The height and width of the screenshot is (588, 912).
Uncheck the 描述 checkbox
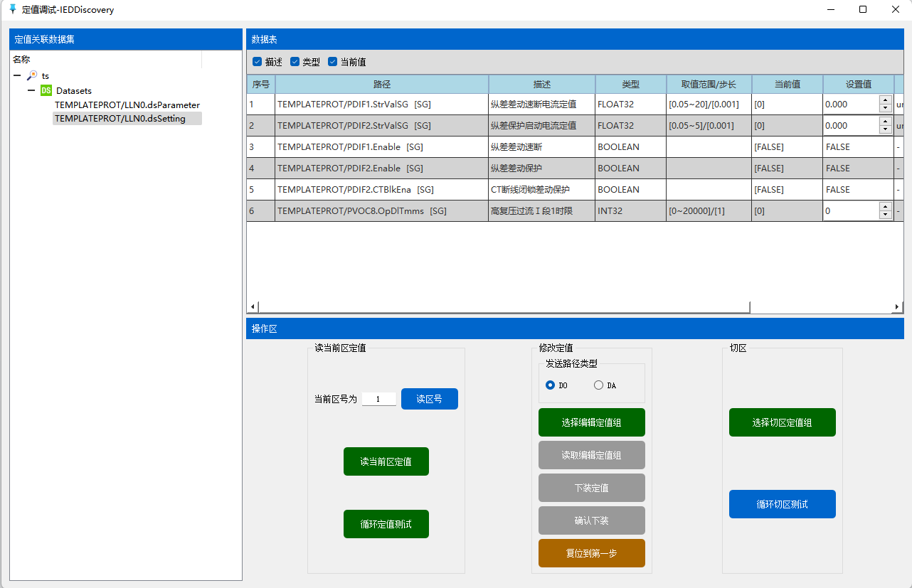pyautogui.click(x=258, y=62)
